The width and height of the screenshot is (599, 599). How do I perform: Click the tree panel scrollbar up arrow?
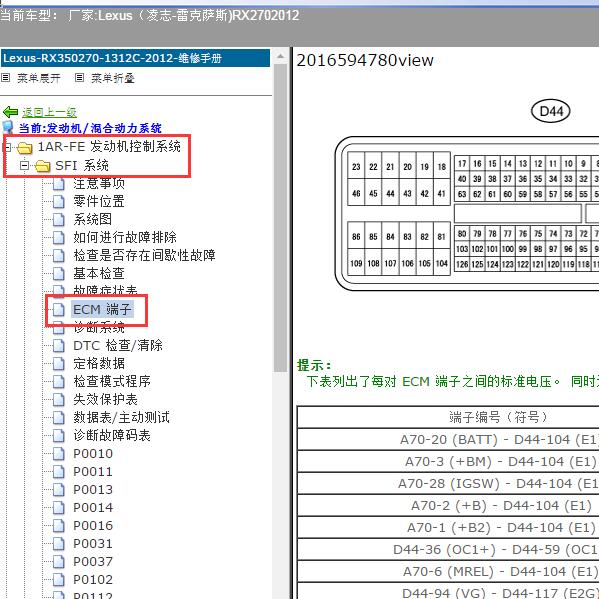click(x=280, y=57)
